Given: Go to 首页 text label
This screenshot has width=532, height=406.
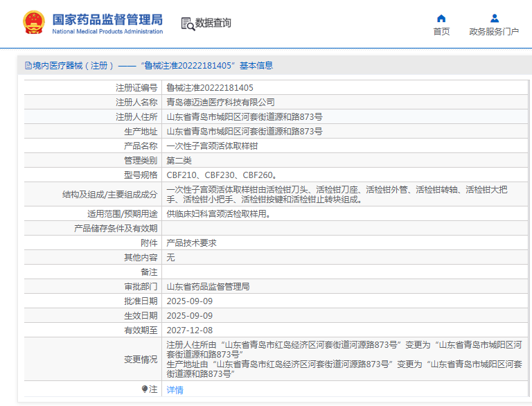Looking at the screenshot, I should click(441, 32).
